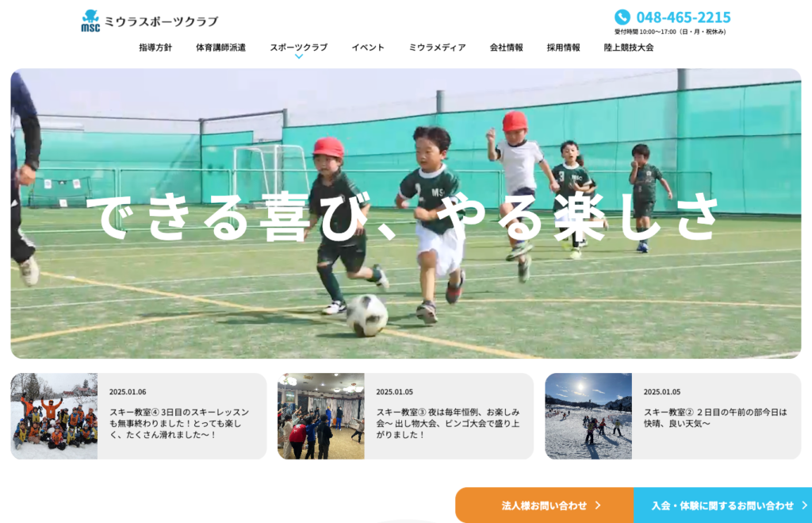Open the 指導方針 menu item
Image resolution: width=812 pixels, height=523 pixels.
click(x=155, y=48)
